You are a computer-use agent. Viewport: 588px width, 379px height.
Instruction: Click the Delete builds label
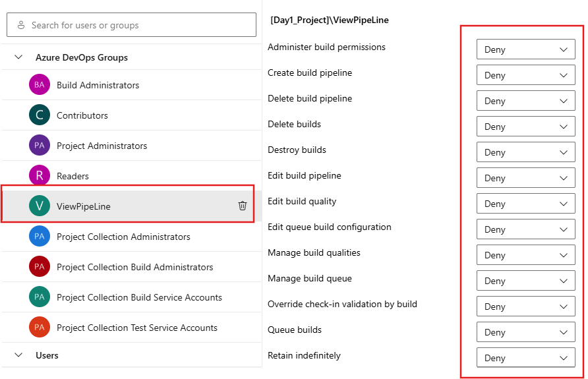pyautogui.click(x=294, y=124)
